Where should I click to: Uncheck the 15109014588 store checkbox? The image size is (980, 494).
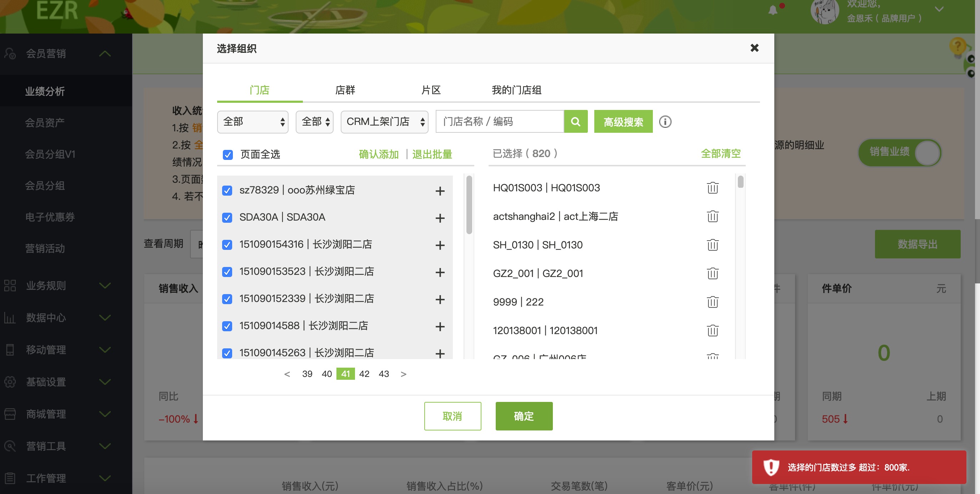click(x=227, y=326)
